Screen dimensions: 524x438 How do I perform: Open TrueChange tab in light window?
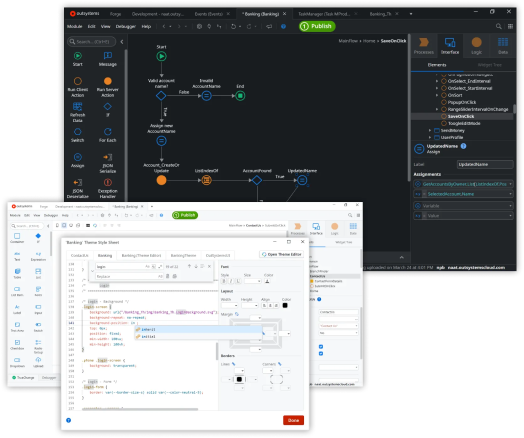[23, 378]
